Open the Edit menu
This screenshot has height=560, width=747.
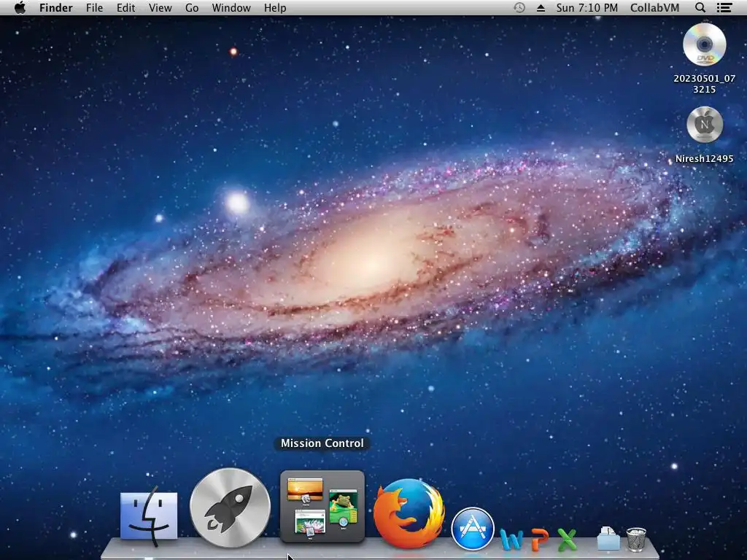(125, 7)
